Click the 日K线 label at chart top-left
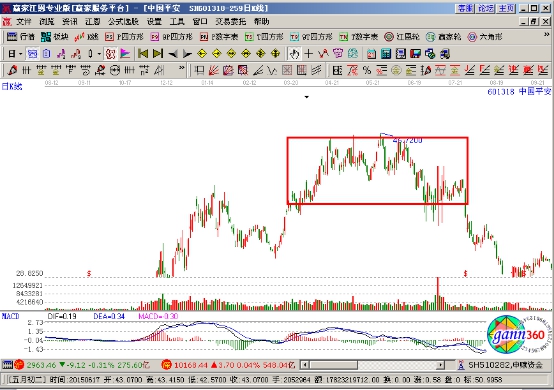Viewport: 554px width, 390px height. point(12,86)
